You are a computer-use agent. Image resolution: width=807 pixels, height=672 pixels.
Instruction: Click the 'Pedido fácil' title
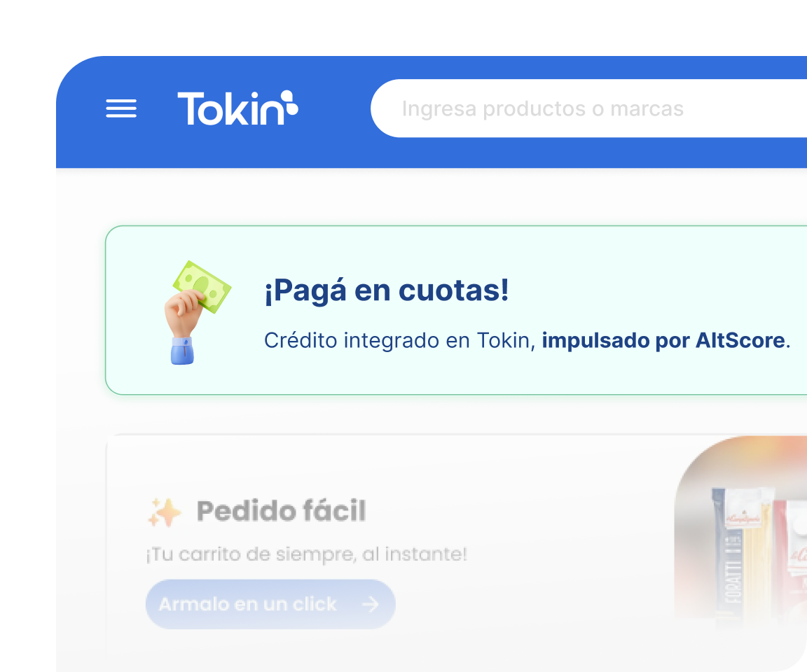[x=282, y=511]
